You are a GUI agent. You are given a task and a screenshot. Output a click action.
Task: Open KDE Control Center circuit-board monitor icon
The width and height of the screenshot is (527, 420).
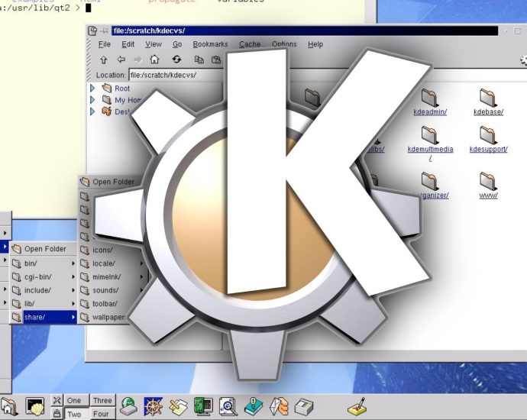click(x=203, y=406)
